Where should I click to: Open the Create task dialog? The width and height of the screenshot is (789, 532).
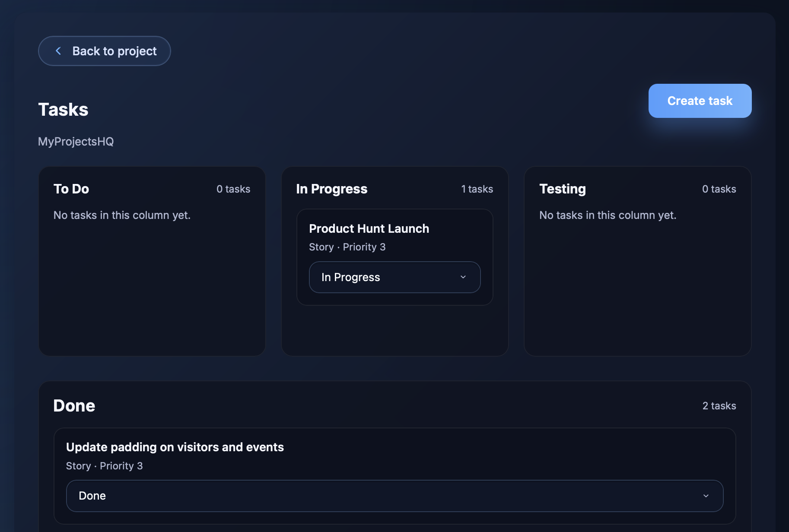[700, 101]
